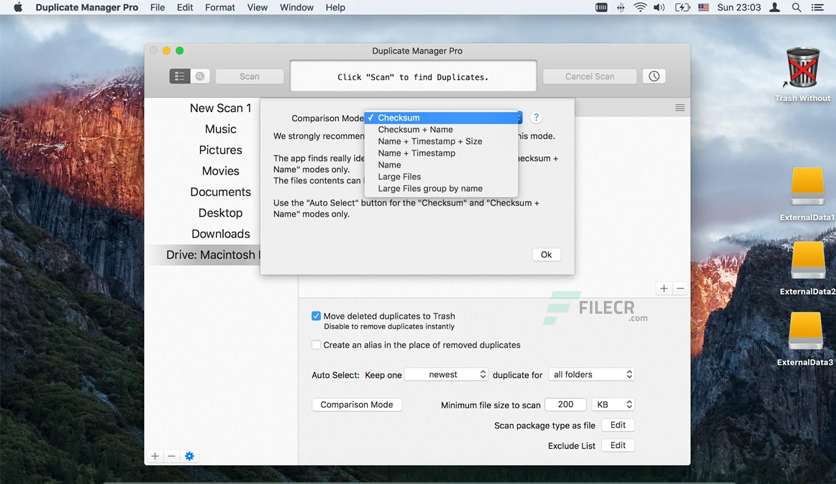Screen dimensions: 836x484
Task: Open ExternalData3 drive on desktop
Action: (806, 339)
